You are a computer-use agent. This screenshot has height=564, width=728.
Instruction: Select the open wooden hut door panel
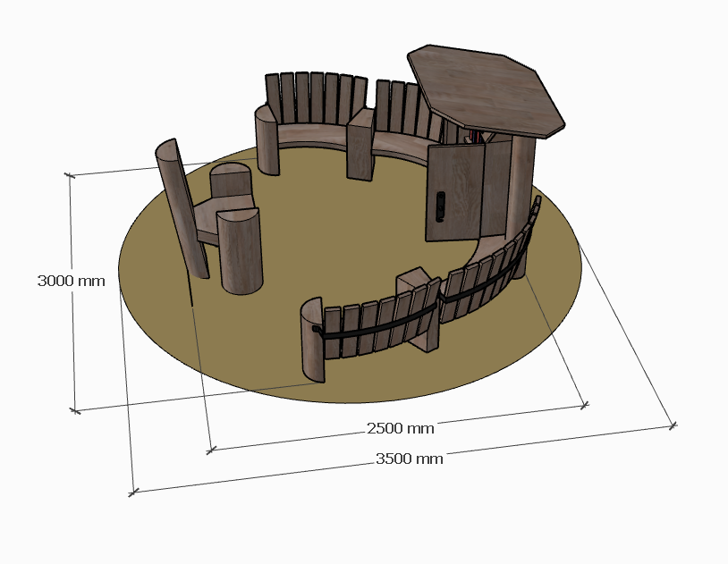(x=456, y=192)
